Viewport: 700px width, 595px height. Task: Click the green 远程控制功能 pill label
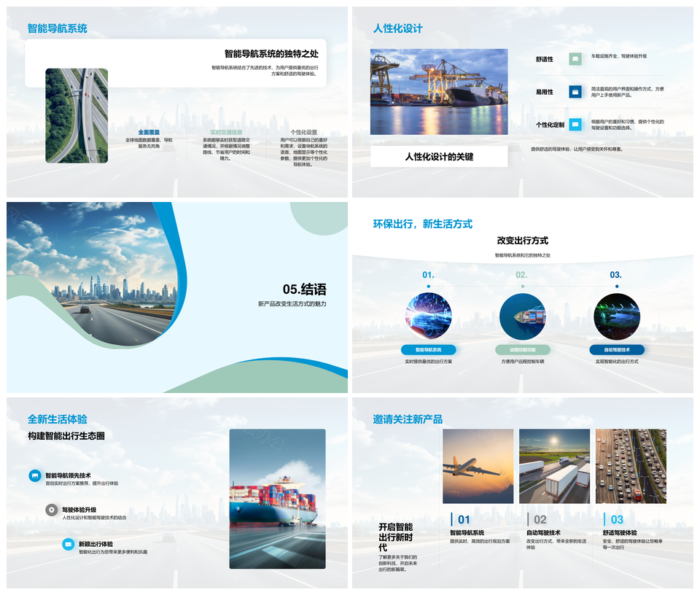pyautogui.click(x=522, y=349)
